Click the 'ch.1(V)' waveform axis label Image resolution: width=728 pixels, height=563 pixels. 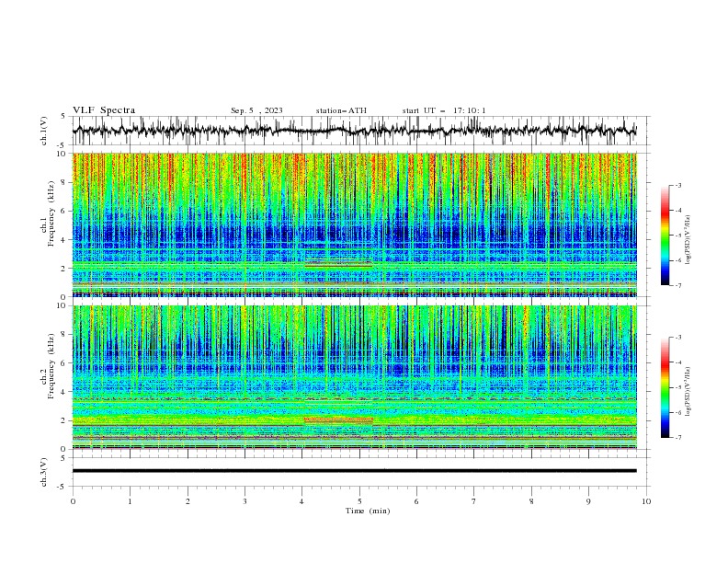44,131
